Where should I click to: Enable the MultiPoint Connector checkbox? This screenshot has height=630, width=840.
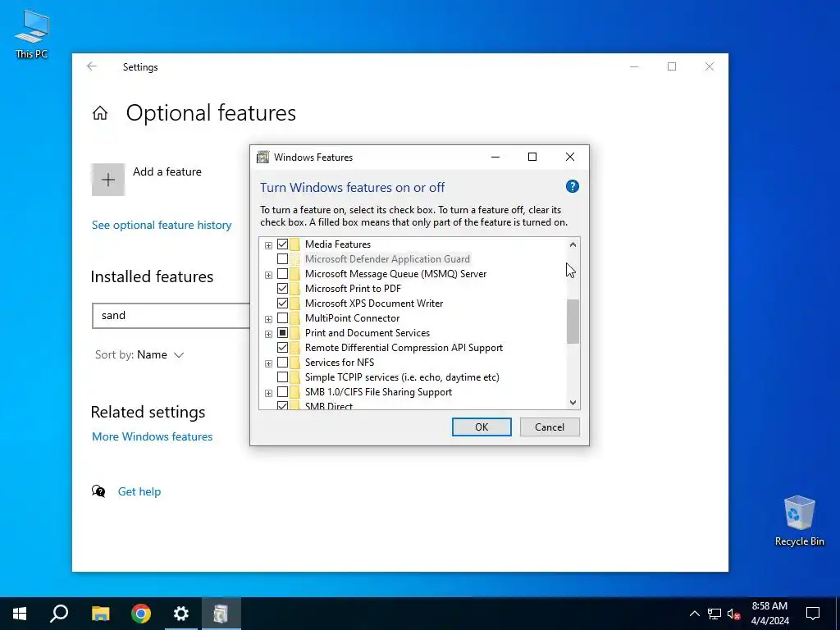pyautogui.click(x=282, y=318)
